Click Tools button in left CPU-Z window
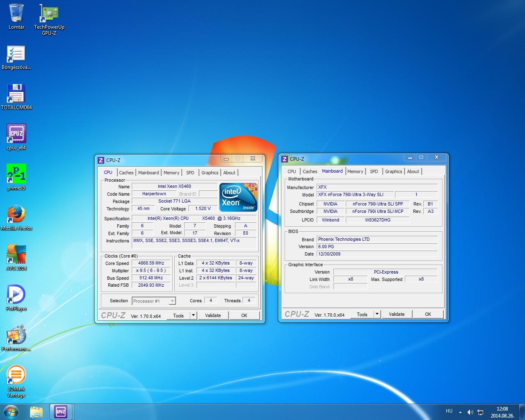525x420 pixels. tap(178, 315)
